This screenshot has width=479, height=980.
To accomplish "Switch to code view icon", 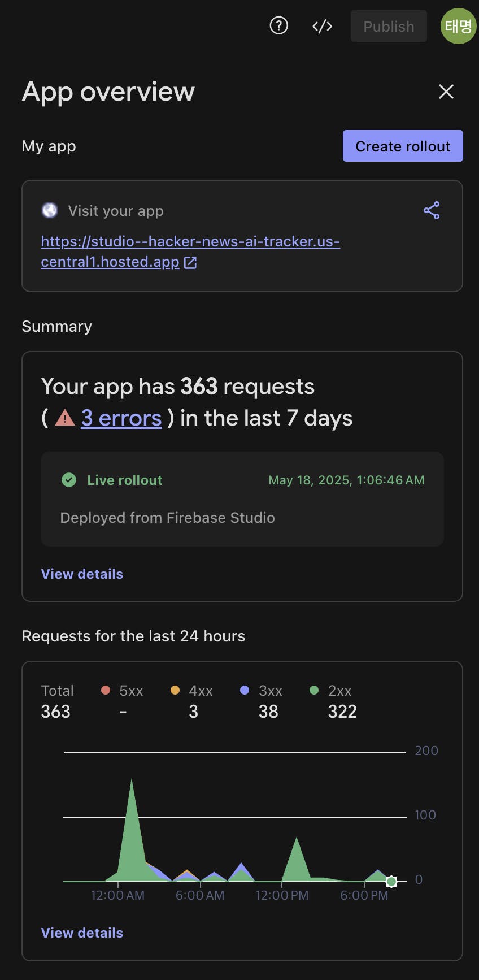I will (322, 26).
